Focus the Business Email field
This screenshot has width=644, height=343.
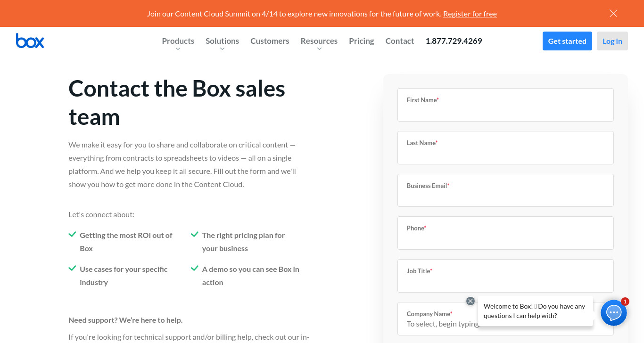pyautogui.click(x=505, y=190)
